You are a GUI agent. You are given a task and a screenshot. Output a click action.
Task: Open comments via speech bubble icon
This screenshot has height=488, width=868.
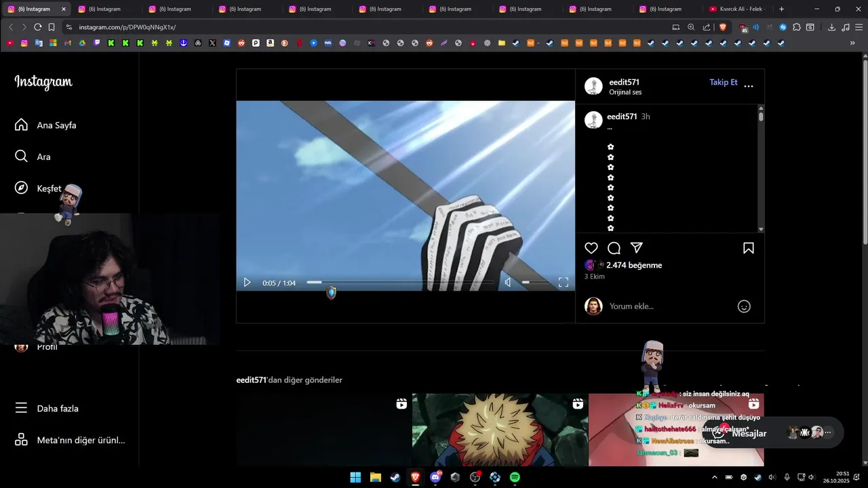[x=614, y=248]
